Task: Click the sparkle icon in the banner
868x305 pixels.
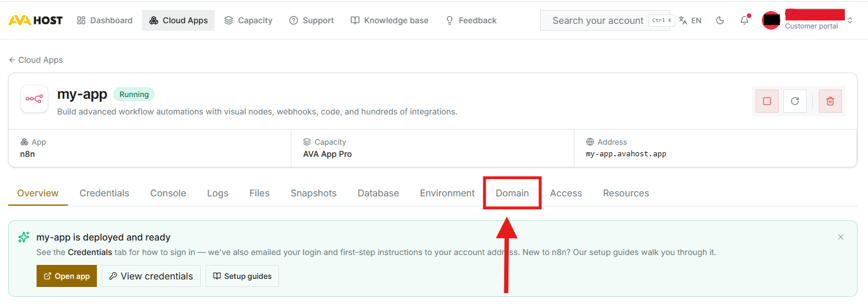Action: (23, 237)
